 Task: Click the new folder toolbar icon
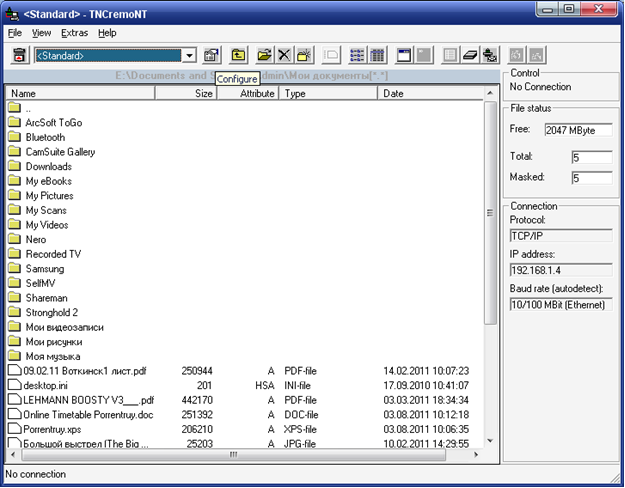304,56
